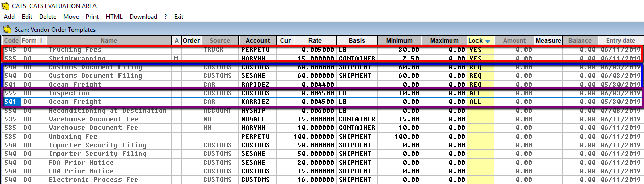Click the Cur column header
This screenshot has width=644, height=184.
pyautogui.click(x=285, y=41)
